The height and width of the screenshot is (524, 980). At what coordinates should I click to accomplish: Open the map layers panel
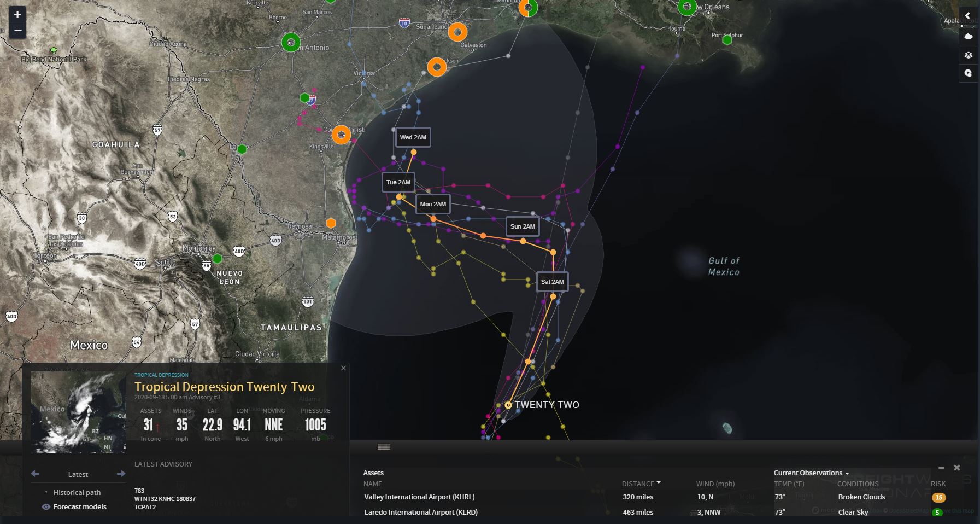coord(968,55)
